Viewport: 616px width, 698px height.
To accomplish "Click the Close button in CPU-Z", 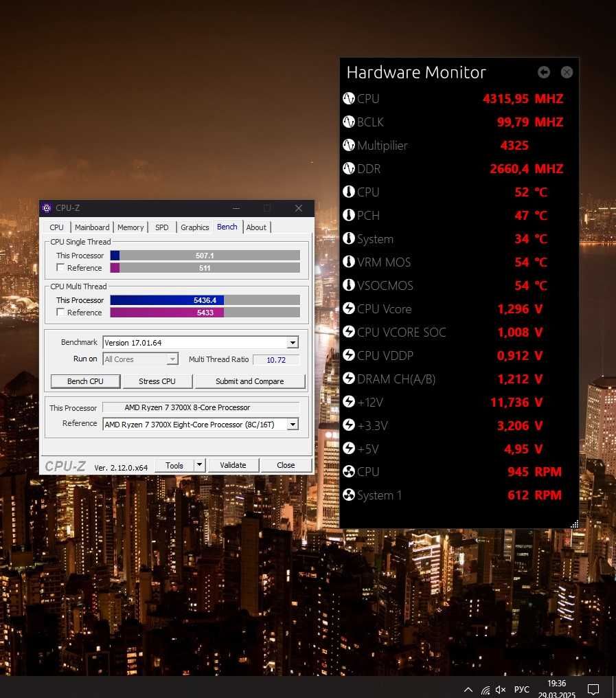I will [x=286, y=464].
